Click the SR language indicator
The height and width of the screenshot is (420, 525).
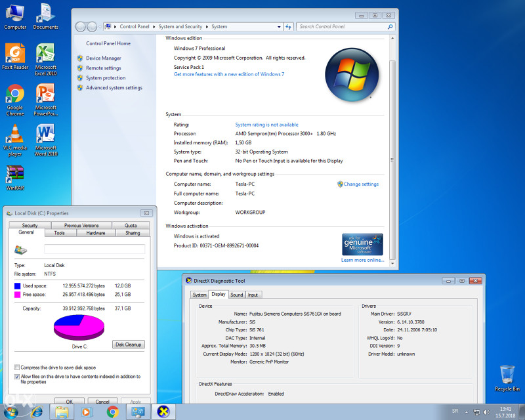point(455,411)
